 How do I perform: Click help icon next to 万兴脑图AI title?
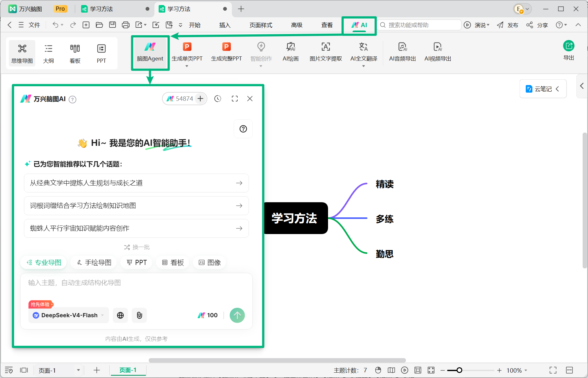pyautogui.click(x=72, y=100)
